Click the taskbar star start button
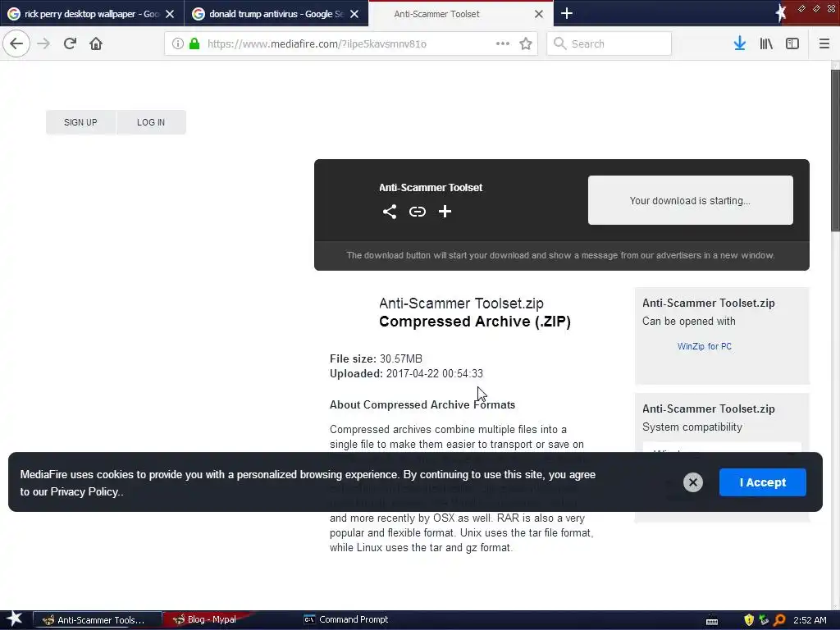Viewport: 840px width, 630px height. (15, 619)
